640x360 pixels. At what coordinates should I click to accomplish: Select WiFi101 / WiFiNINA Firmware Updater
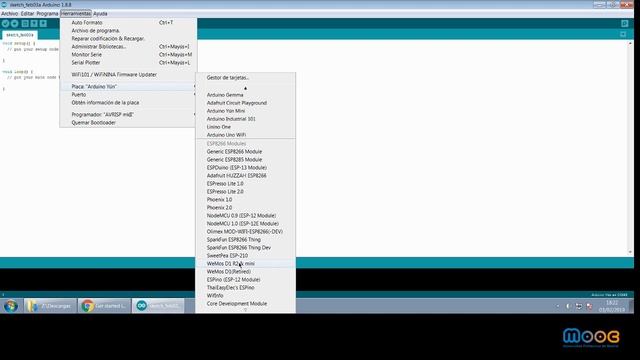(128, 75)
